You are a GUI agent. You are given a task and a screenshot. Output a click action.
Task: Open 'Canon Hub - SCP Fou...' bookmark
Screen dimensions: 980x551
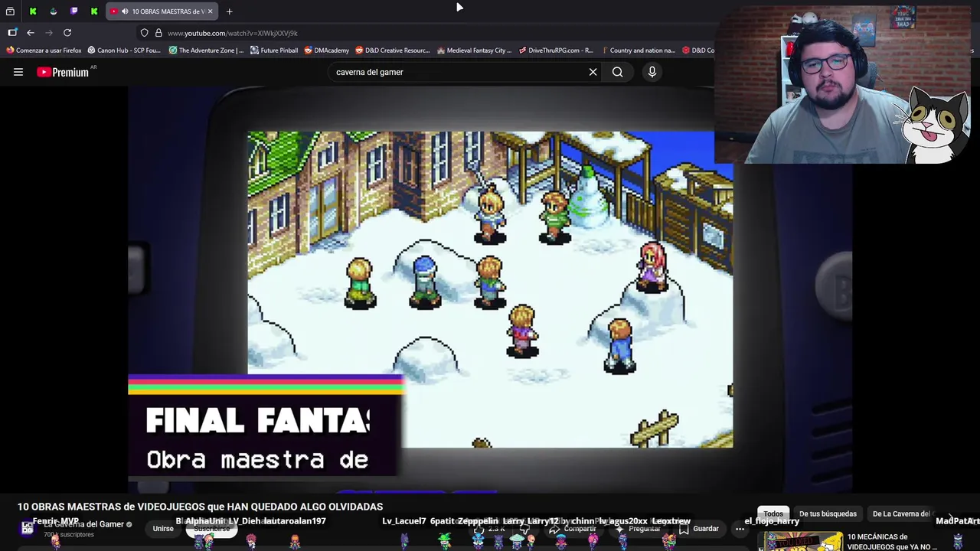[x=124, y=51]
